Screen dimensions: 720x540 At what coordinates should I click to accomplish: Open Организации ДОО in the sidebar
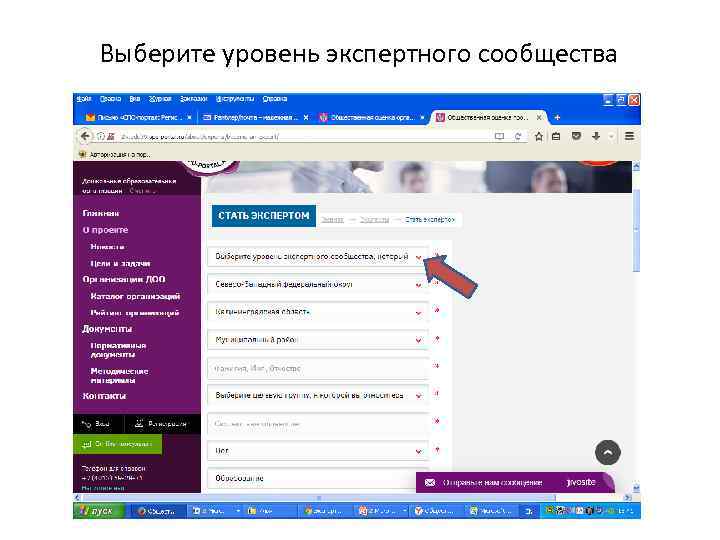click(124, 280)
